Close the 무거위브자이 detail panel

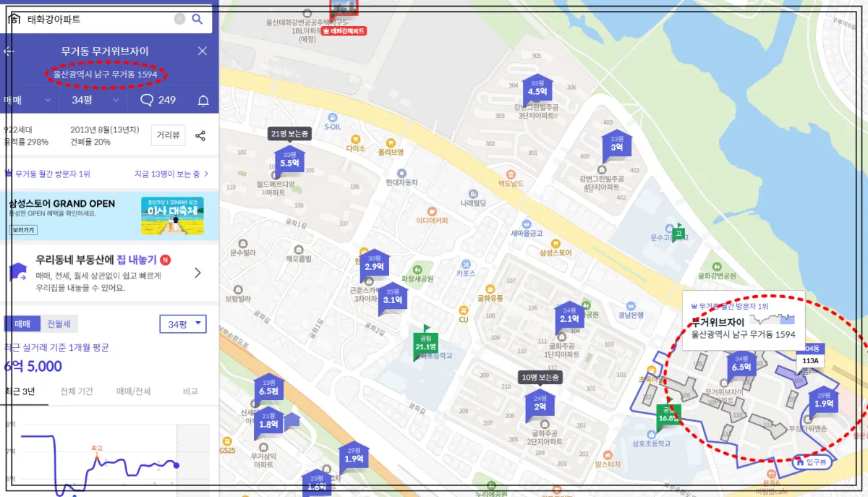[x=203, y=51]
